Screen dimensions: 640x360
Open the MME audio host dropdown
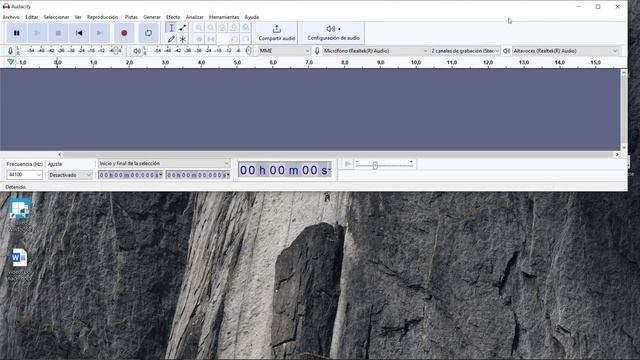pyautogui.click(x=284, y=51)
